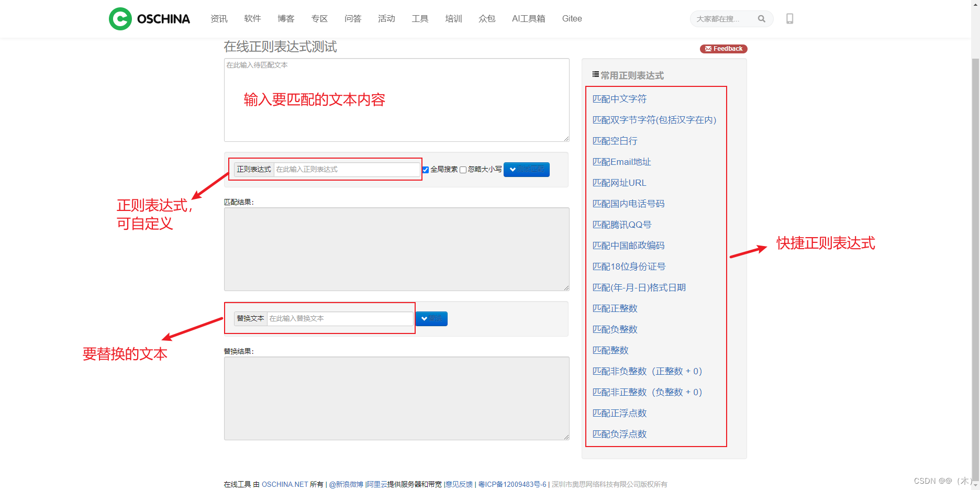Select 匹配双字节字符 preset regex
Viewport: 980px width, 490px height.
(654, 120)
